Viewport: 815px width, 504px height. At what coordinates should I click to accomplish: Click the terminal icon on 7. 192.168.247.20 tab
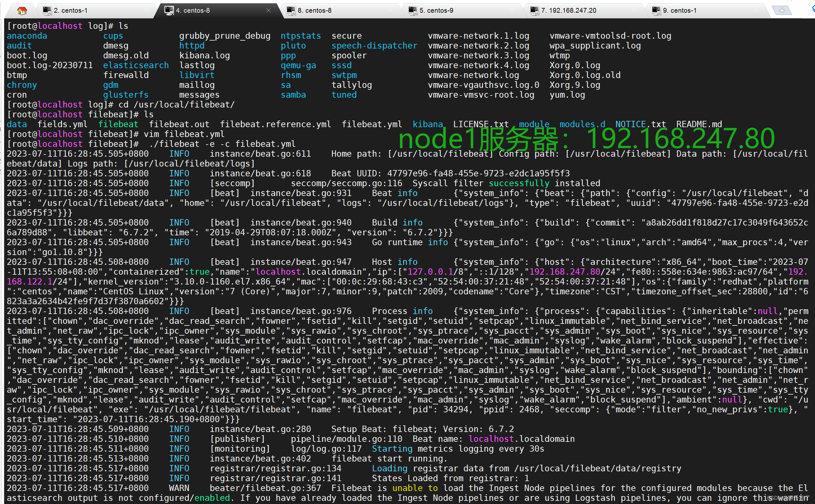coord(535,11)
